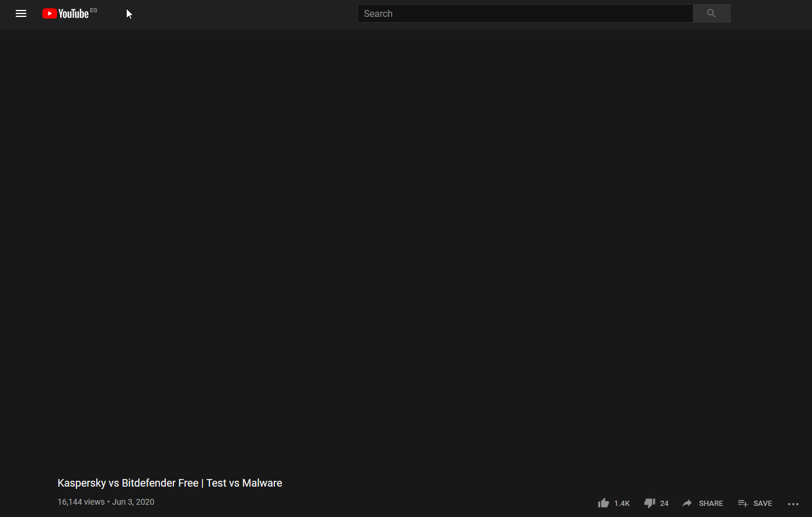Image resolution: width=812 pixels, height=517 pixels.
Task: Save video to a playlist
Action: (x=755, y=503)
